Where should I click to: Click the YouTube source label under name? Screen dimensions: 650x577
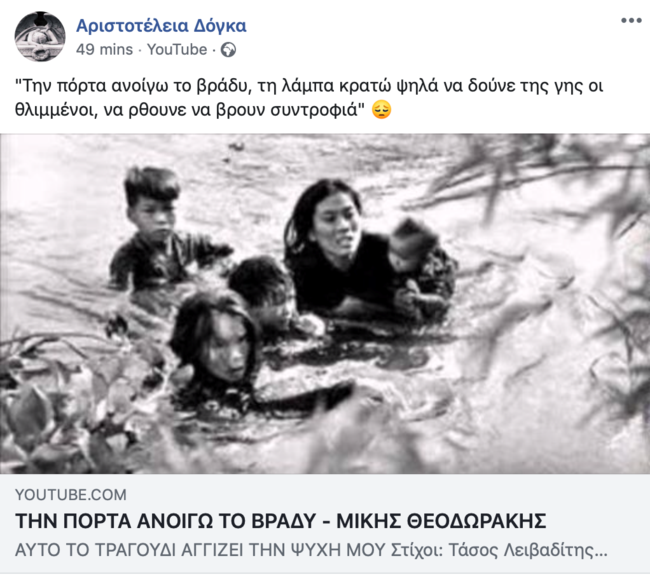[x=177, y=50]
